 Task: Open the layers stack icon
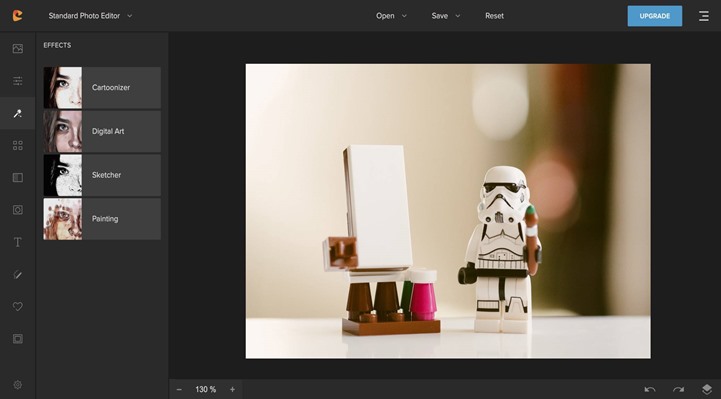coord(707,389)
